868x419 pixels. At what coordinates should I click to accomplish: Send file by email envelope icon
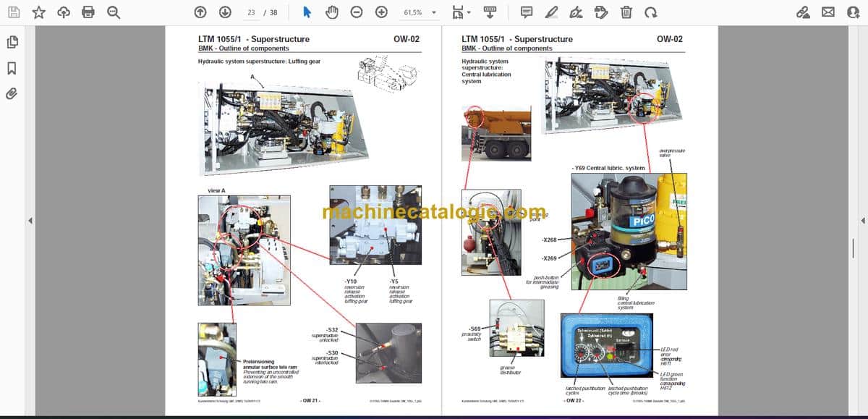(828, 12)
